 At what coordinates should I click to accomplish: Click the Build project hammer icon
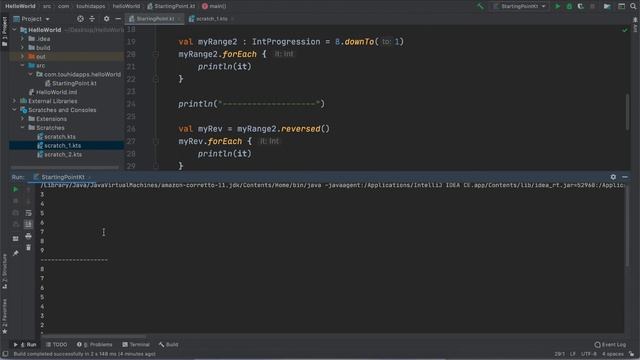pyautogui.click(x=480, y=6)
